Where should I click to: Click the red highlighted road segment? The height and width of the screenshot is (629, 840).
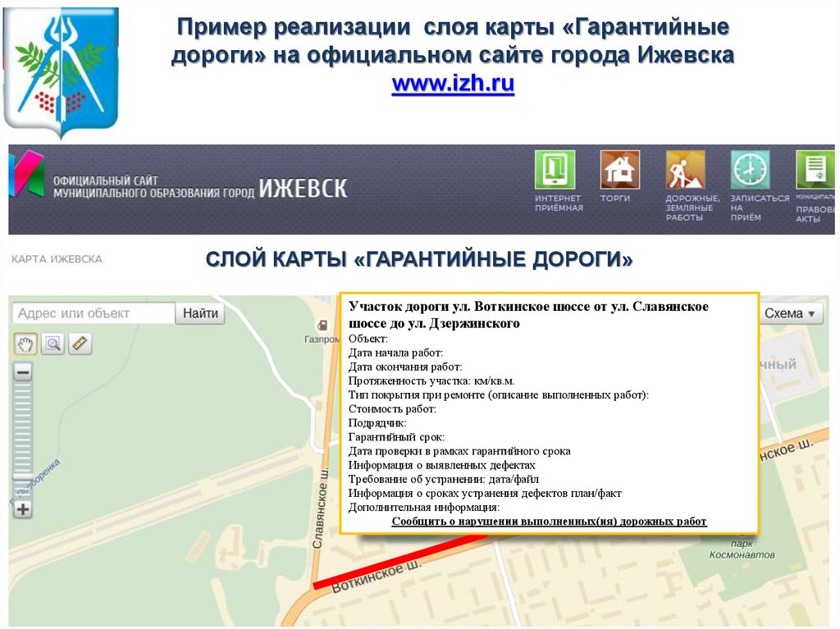coord(400,562)
